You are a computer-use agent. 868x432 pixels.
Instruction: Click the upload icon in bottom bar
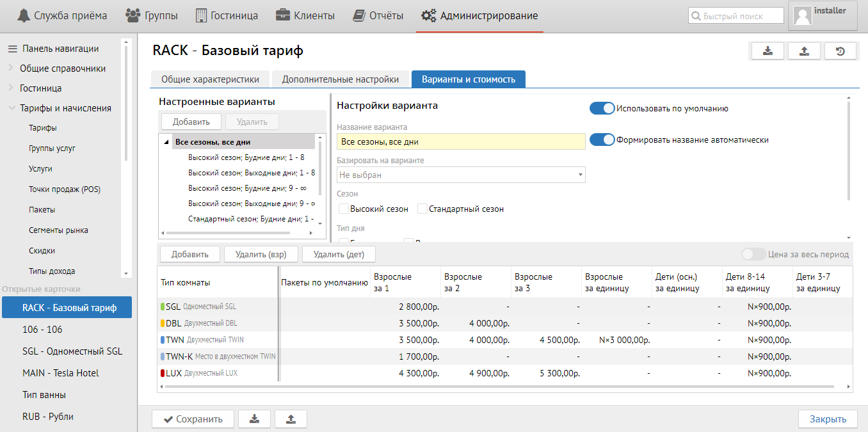click(291, 419)
